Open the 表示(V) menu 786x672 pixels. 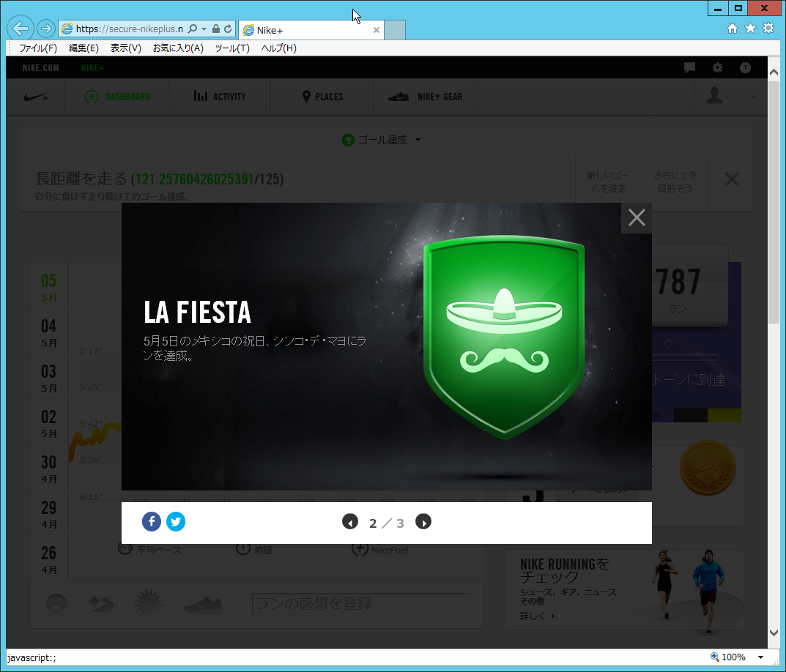coord(126,48)
